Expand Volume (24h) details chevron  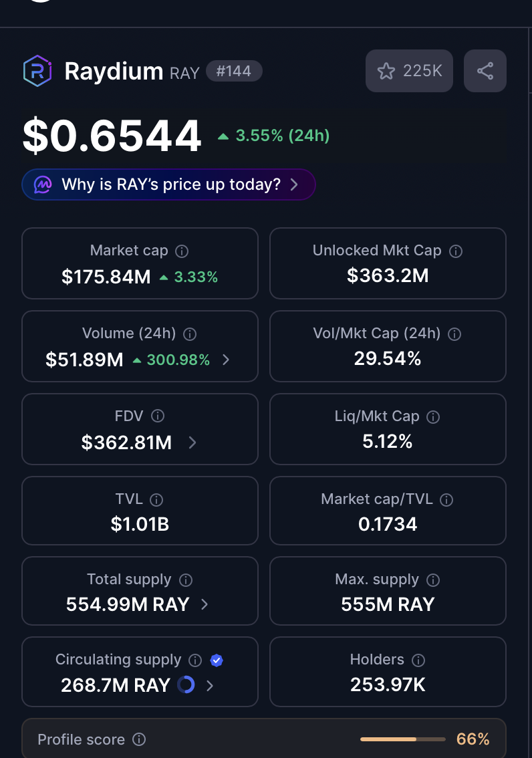pyautogui.click(x=225, y=360)
